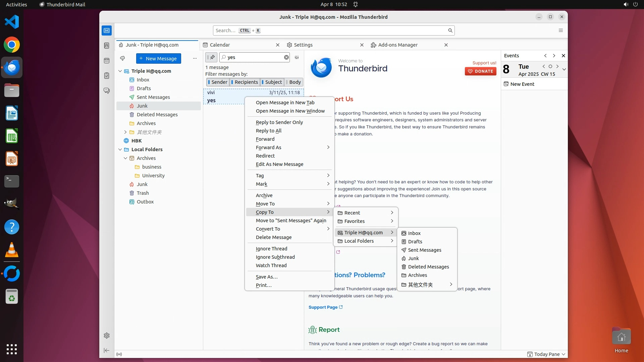Toggle the Sender filter button
The width and height of the screenshot is (644, 362).
[x=218, y=82]
